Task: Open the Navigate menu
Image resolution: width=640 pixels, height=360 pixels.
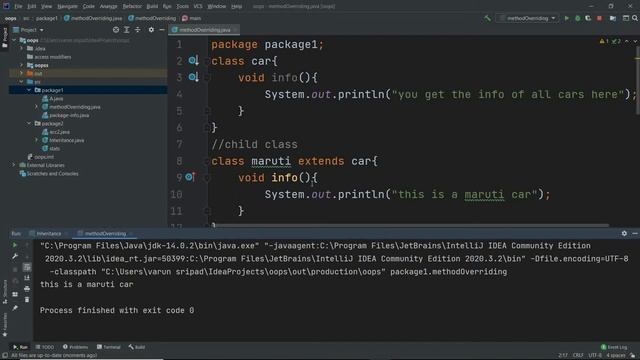Action: click(67, 6)
